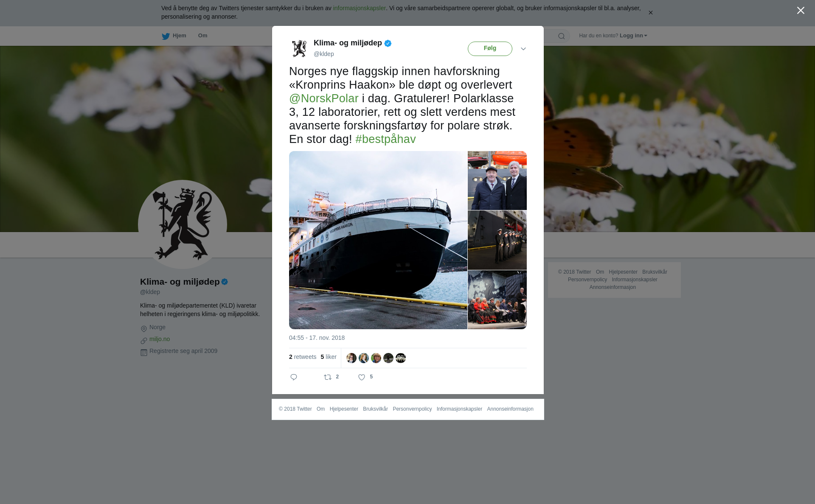Open photo of two men in coats
Image resolution: width=815 pixels, height=504 pixels.
497,180
